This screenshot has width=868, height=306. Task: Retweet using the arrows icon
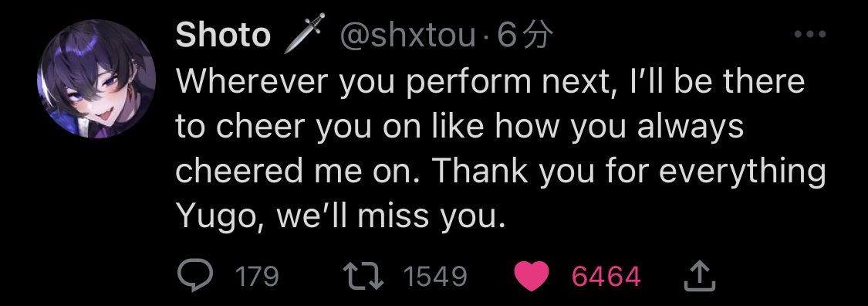(x=363, y=276)
